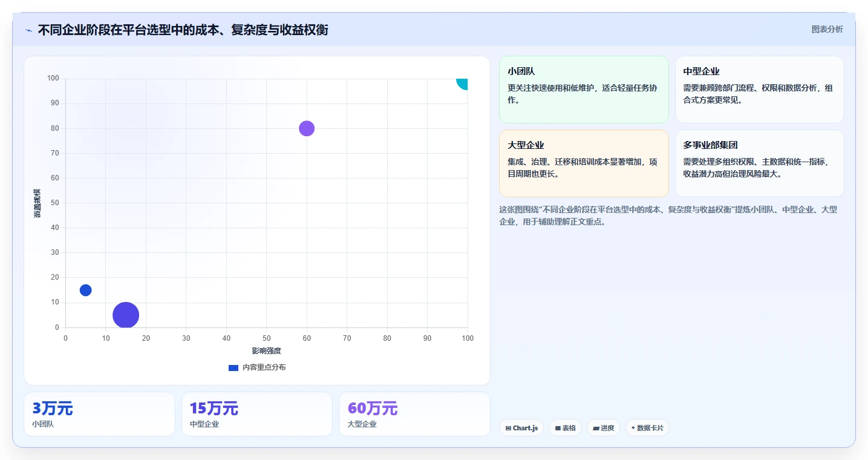The width and height of the screenshot is (868, 460).
Task: Click the 需要处理多组织权限 description text
Action: [x=756, y=168]
